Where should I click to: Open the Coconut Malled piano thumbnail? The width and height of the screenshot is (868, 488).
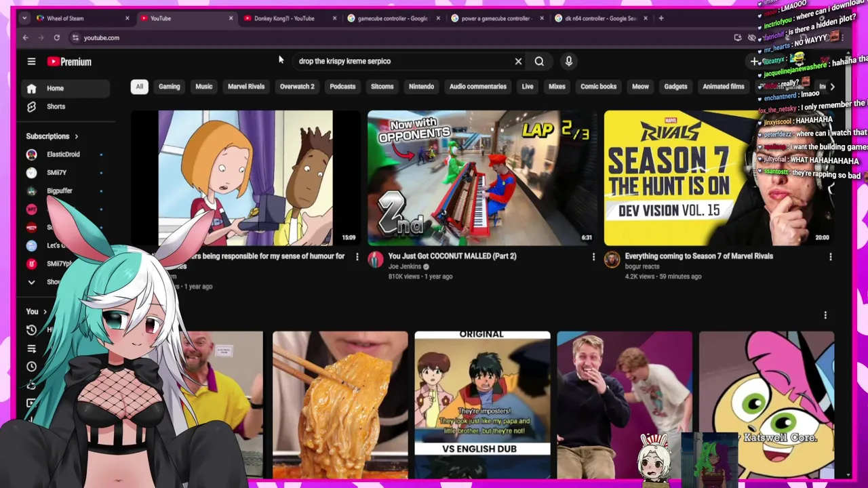(x=482, y=178)
